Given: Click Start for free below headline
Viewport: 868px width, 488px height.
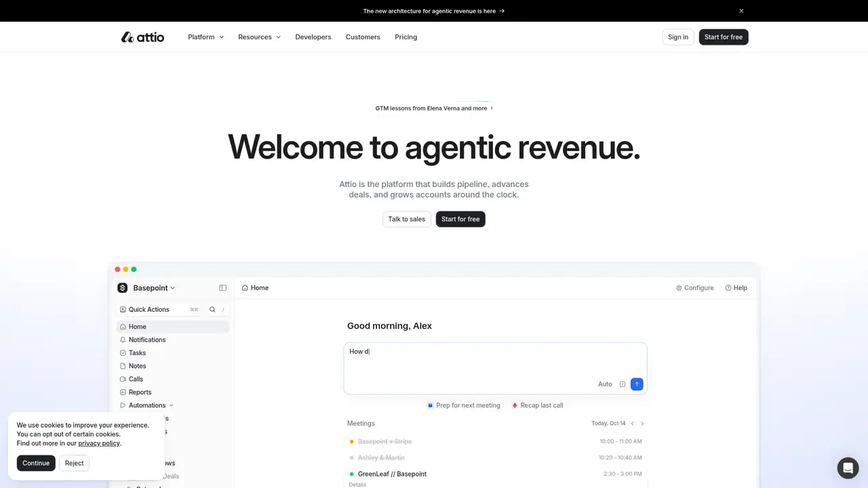Looking at the screenshot, I should 460,219.
